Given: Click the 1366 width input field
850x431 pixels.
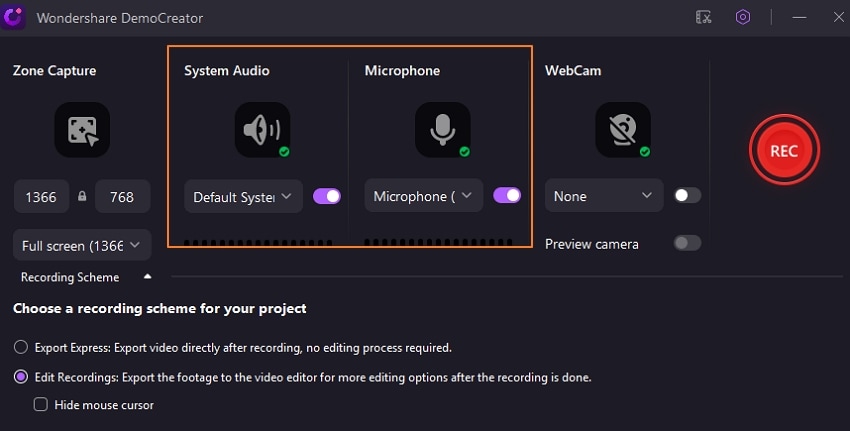Looking at the screenshot, I should point(41,197).
